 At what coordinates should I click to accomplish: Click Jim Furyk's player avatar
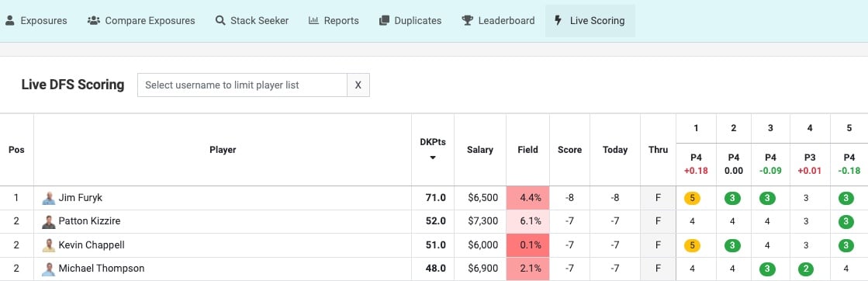pos(49,198)
